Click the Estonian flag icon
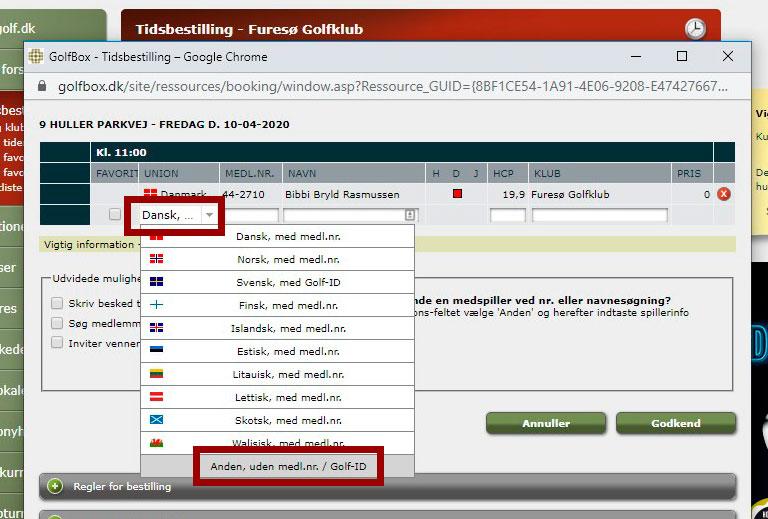 coord(156,350)
